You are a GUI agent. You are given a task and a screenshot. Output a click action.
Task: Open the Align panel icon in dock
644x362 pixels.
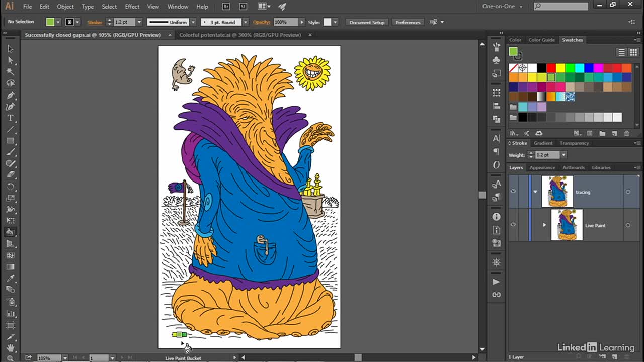497,106
